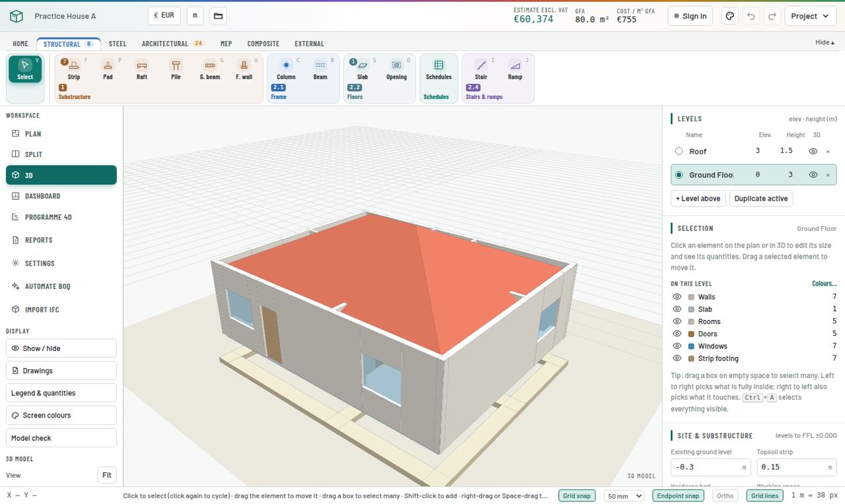This screenshot has width=845, height=504.
Task: Hide Walls using the eye icon
Action: (677, 297)
